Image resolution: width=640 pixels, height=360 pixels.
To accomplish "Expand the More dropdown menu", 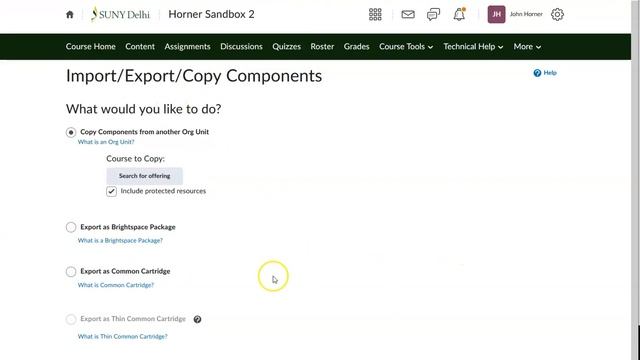I will coord(527,47).
